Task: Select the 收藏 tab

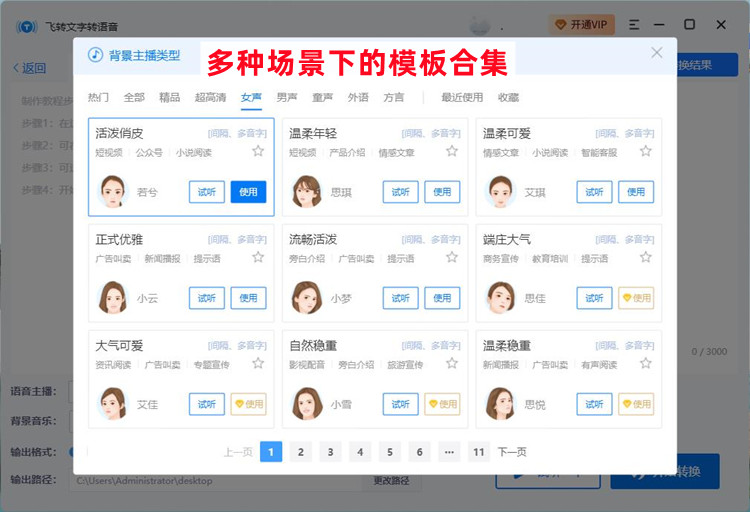Action: [508, 97]
